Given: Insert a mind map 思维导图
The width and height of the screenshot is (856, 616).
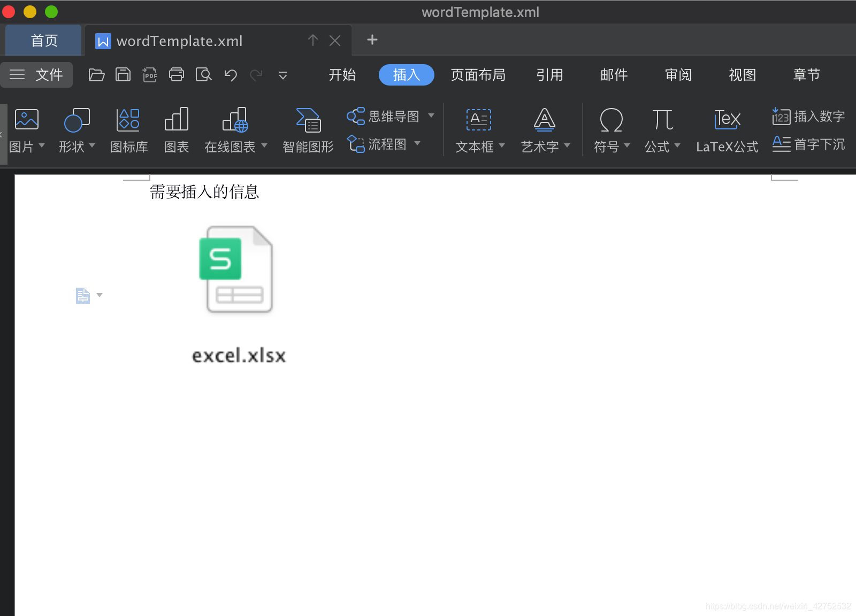Looking at the screenshot, I should point(383,116).
